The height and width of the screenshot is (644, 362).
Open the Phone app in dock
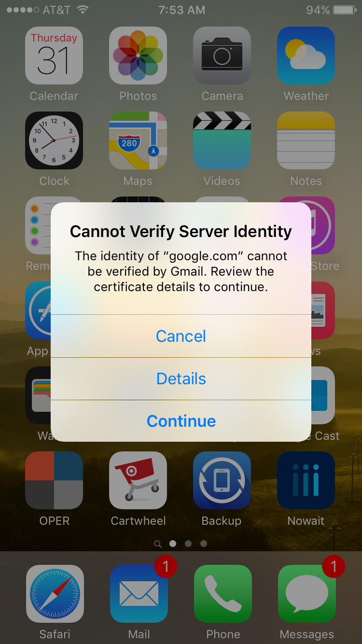click(223, 594)
